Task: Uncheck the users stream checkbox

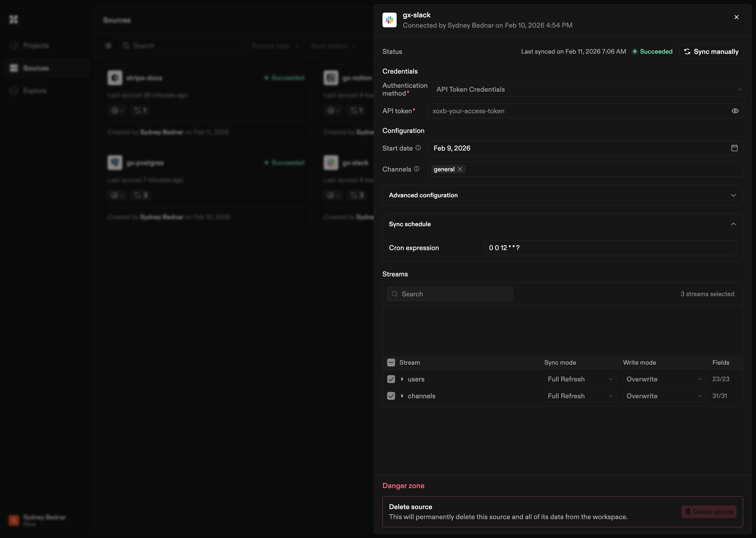Action: click(x=391, y=379)
